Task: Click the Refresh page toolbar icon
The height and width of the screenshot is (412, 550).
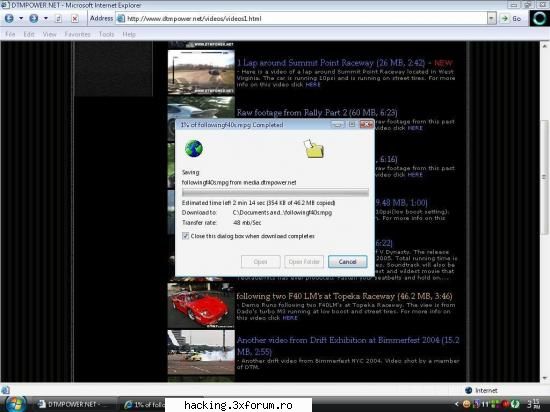Action: coord(59,19)
